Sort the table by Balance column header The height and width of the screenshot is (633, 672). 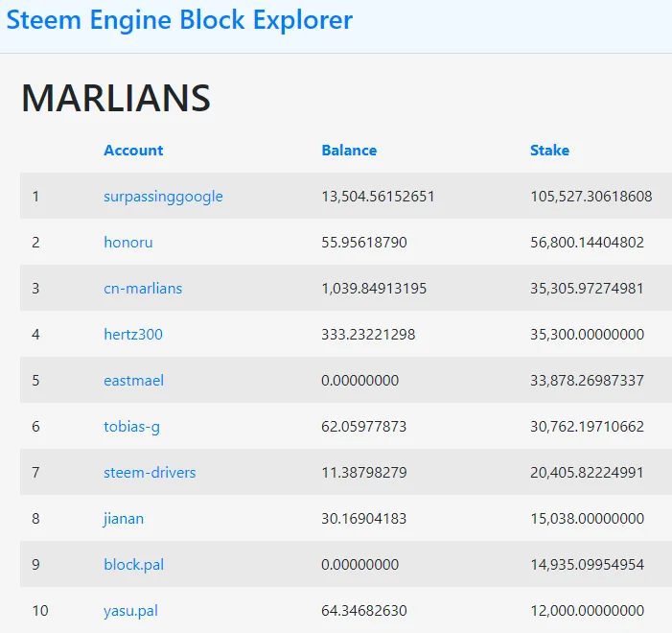(x=349, y=151)
